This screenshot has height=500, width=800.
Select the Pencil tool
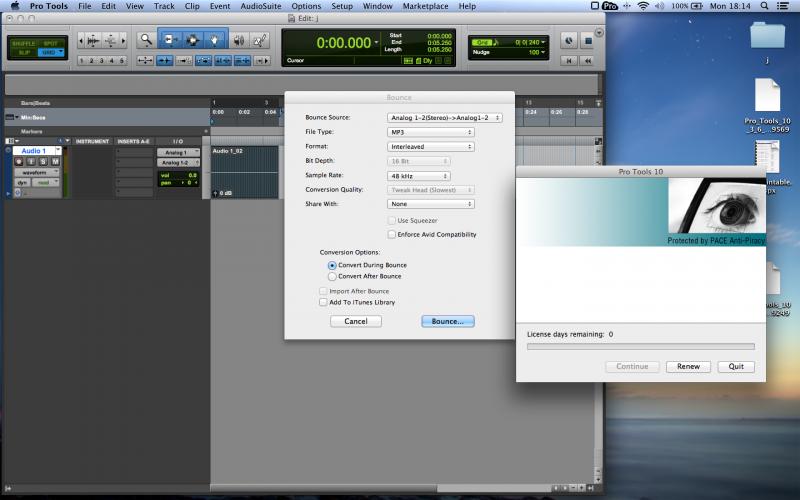tap(260, 40)
